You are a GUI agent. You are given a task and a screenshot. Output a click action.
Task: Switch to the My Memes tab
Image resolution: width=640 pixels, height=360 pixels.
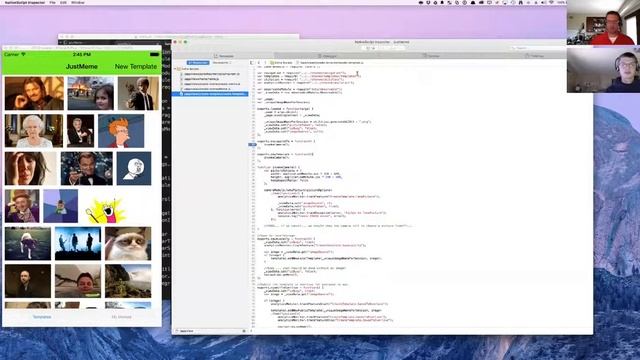click(121, 317)
